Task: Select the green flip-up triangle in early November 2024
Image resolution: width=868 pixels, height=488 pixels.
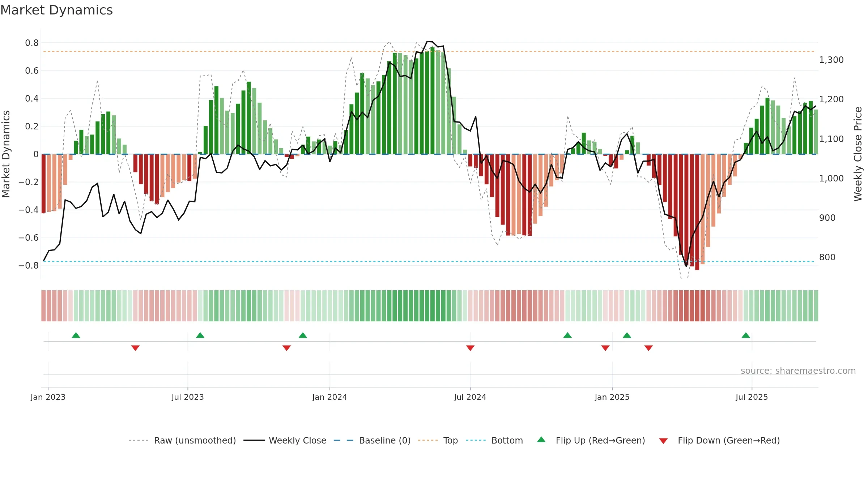Action: pos(567,335)
